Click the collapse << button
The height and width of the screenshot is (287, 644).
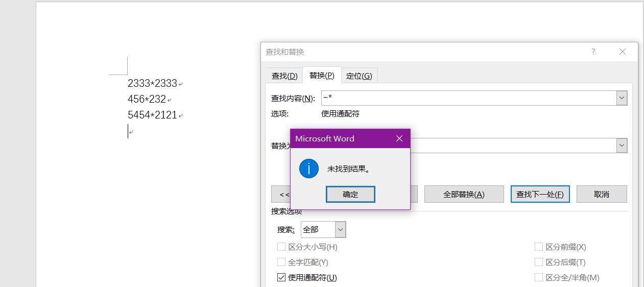[281, 194]
